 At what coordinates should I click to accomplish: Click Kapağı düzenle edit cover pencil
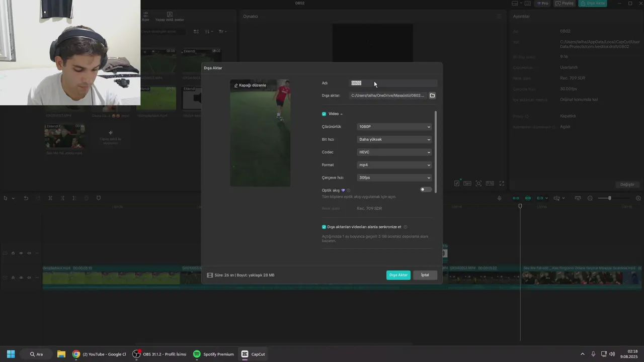pos(250,85)
